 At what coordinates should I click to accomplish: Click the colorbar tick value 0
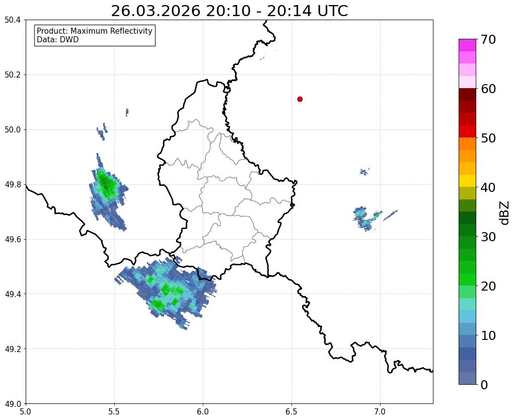coord(484,385)
